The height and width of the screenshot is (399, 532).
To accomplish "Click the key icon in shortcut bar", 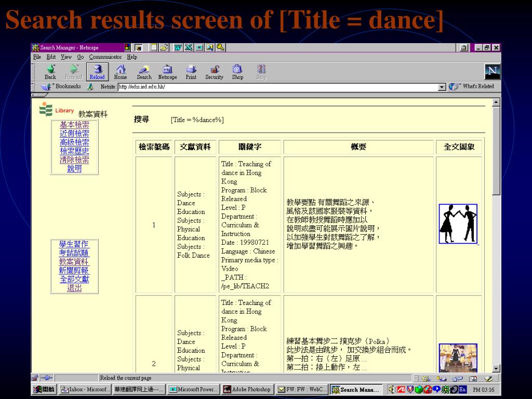I will pos(220,47).
